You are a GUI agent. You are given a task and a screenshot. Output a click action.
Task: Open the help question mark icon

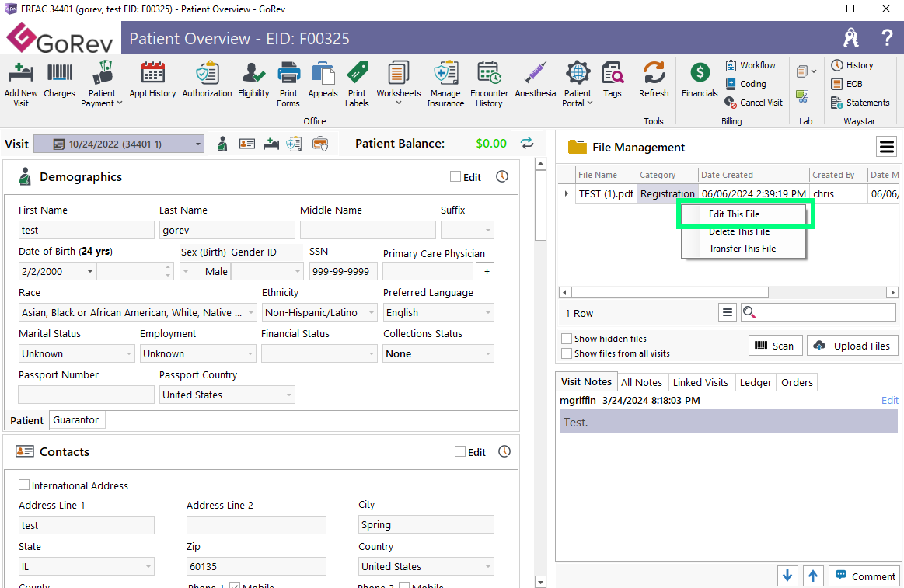(x=887, y=38)
